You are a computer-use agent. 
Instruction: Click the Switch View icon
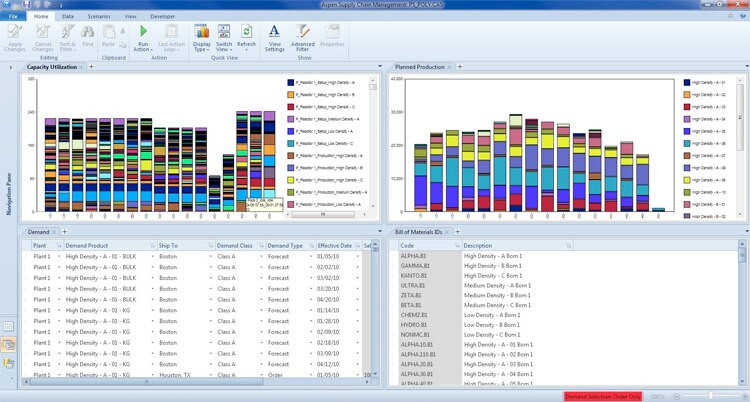click(x=225, y=32)
